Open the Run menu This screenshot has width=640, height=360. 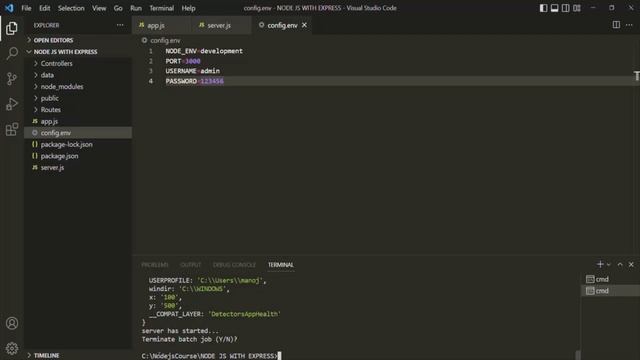click(x=136, y=8)
